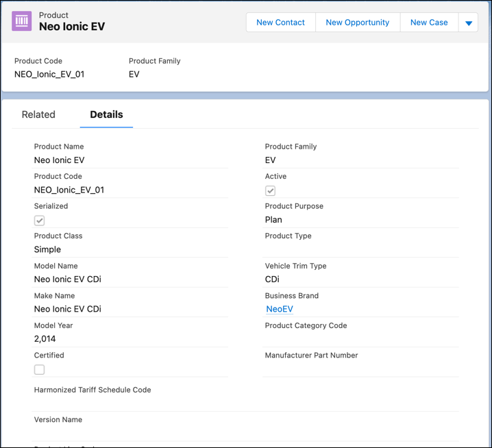Viewport: 492px width, 448px height.
Task: Click the Manufacturer Part Number label
Action: pos(311,355)
